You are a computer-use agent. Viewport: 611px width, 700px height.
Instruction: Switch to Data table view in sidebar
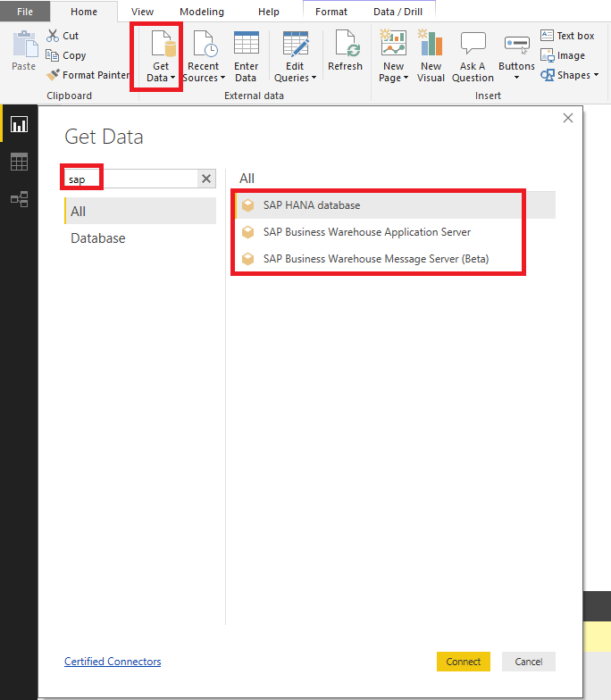click(19, 162)
